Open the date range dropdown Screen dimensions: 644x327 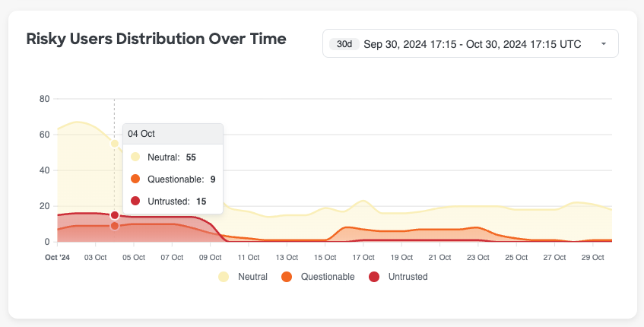471,44
